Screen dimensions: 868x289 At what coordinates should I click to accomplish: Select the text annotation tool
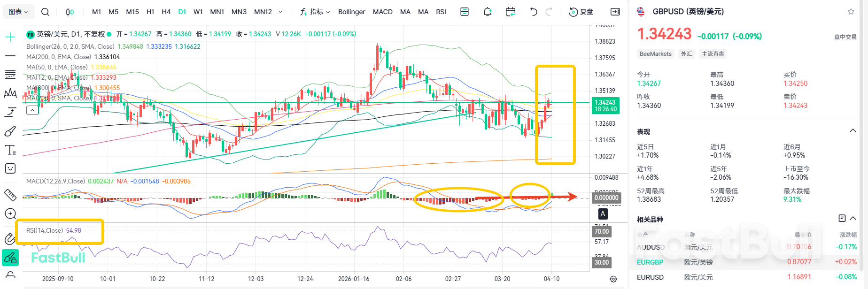(10, 150)
